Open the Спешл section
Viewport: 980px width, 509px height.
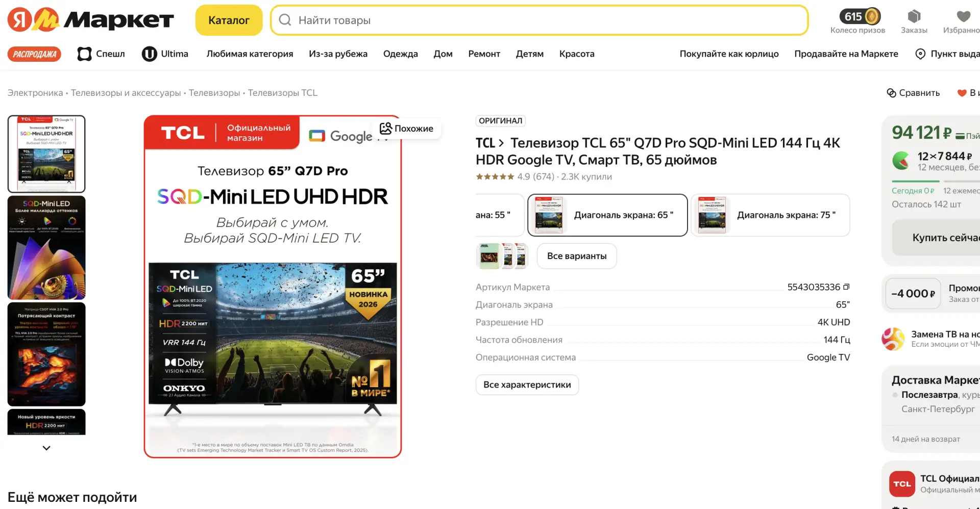(x=101, y=54)
